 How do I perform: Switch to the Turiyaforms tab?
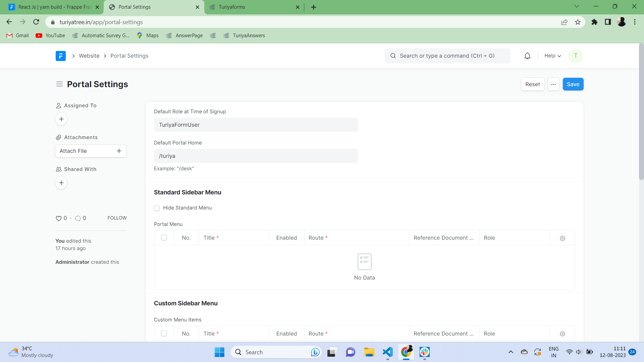254,7
